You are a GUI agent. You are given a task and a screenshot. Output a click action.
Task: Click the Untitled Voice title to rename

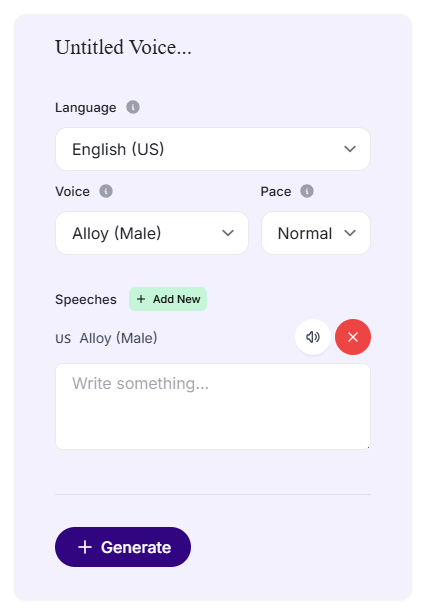coord(123,47)
